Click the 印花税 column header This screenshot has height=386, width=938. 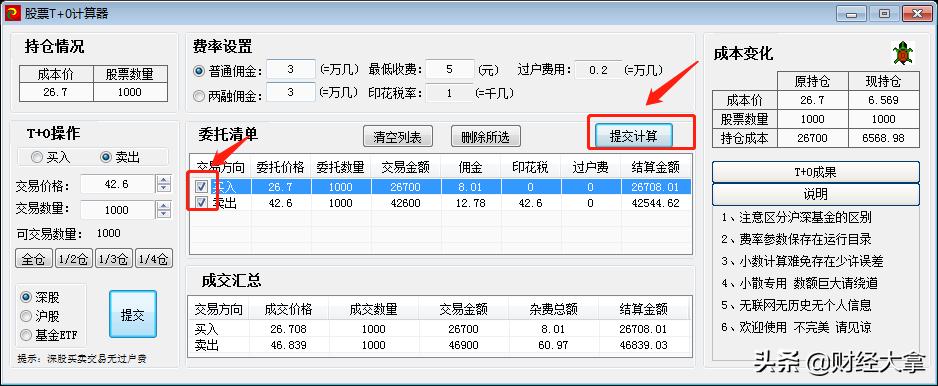(530, 167)
